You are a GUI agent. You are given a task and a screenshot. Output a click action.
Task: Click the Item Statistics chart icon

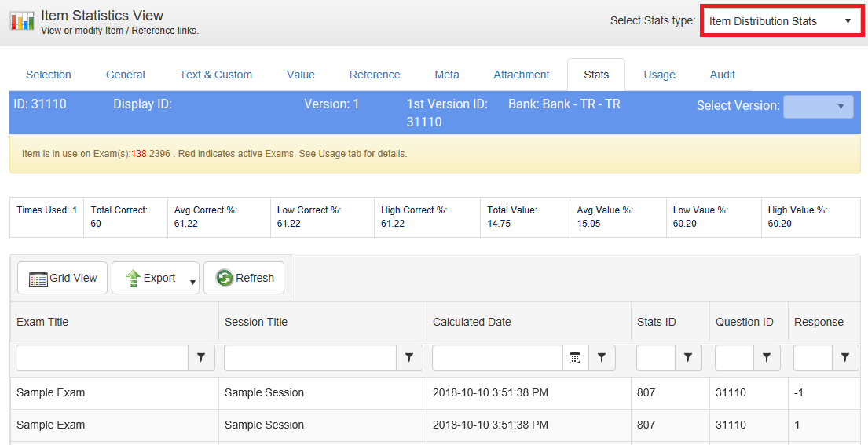coord(22,21)
